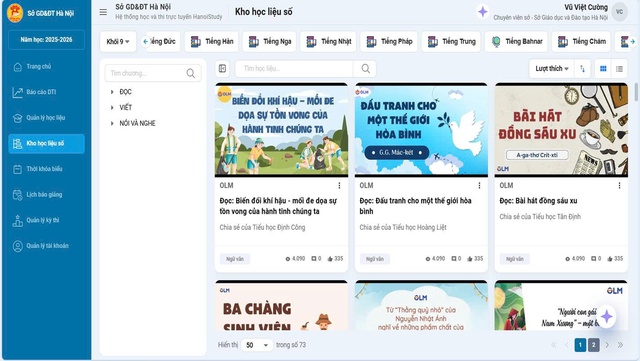This screenshot has height=361, width=640.
Task: Open the Biến đổi khí hậu thumbnail
Action: (282, 130)
